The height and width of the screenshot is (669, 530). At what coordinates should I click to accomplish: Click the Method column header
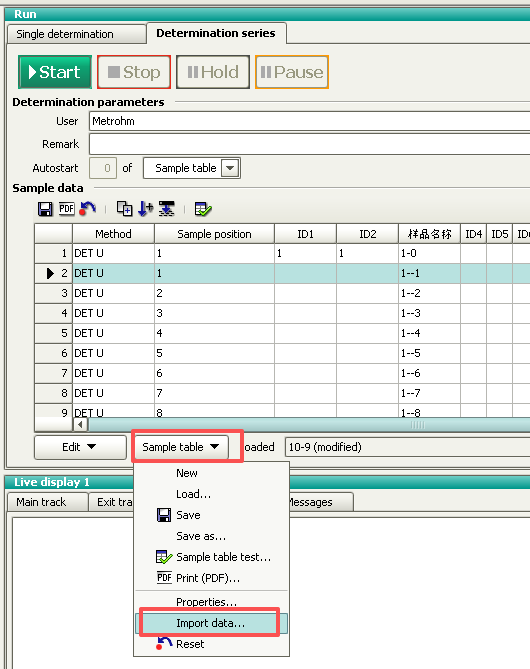114,234
